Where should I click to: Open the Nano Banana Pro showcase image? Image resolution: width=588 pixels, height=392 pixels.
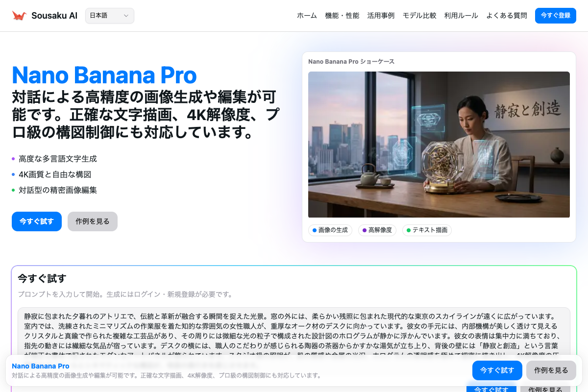tap(439, 145)
